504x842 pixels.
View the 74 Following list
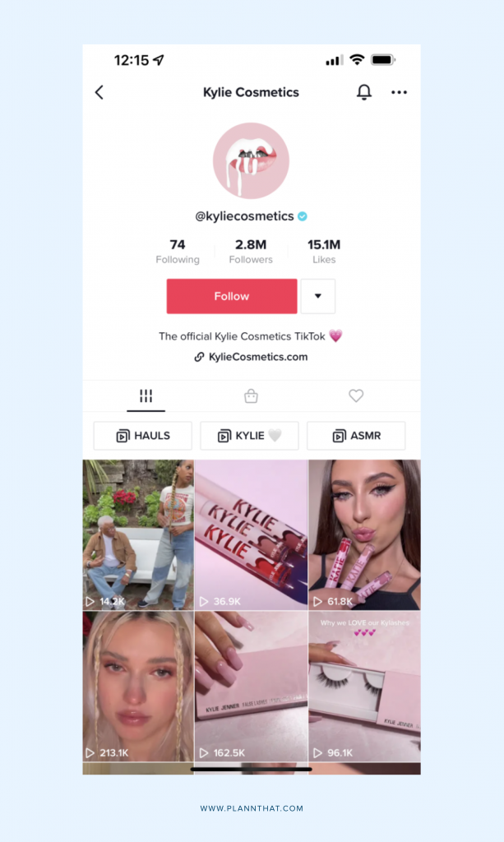(x=178, y=252)
